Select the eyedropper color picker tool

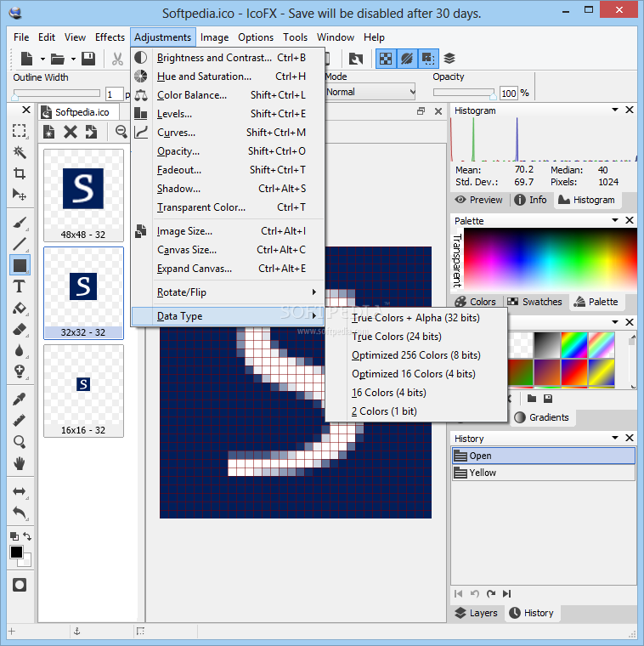click(20, 399)
